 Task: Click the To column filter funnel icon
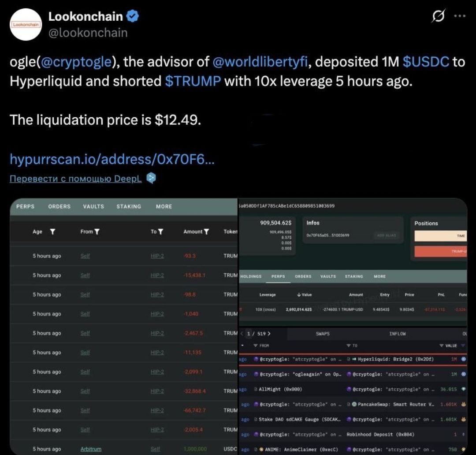(x=160, y=232)
